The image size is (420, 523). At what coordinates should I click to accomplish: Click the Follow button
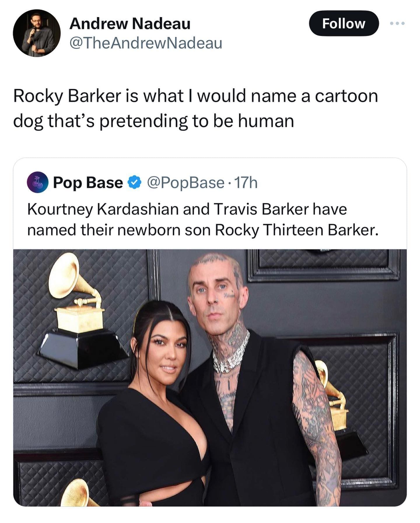pos(344,23)
